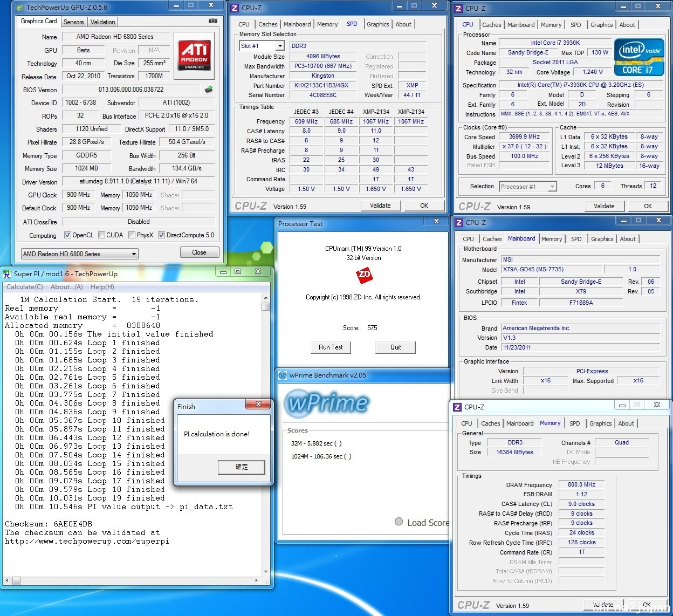
Task: Open the About tab in CPU-Z Memory window
Action: click(626, 423)
